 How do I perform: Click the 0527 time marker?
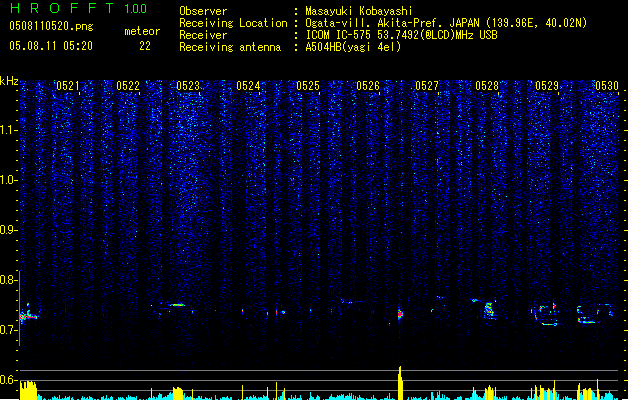[427, 86]
